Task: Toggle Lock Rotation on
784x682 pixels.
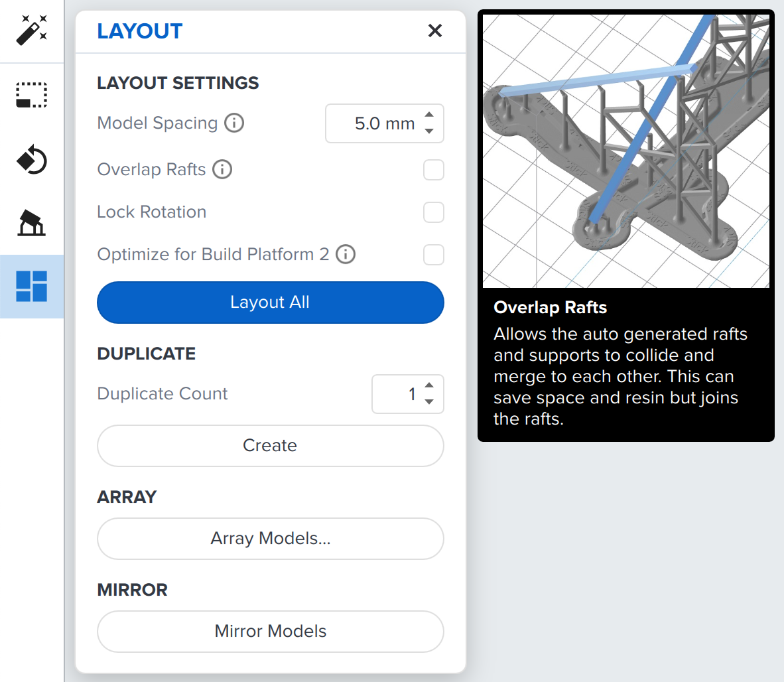Action: pos(434,212)
